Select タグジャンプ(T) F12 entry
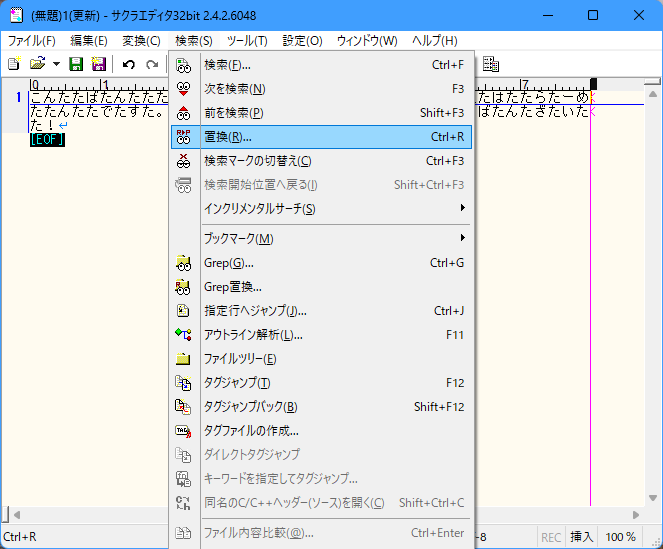 click(x=321, y=383)
